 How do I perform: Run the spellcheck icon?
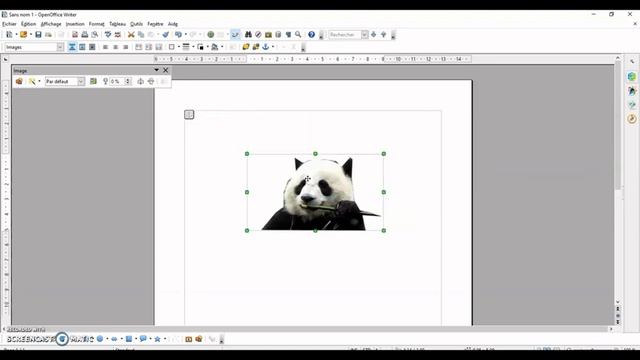click(x=108, y=35)
